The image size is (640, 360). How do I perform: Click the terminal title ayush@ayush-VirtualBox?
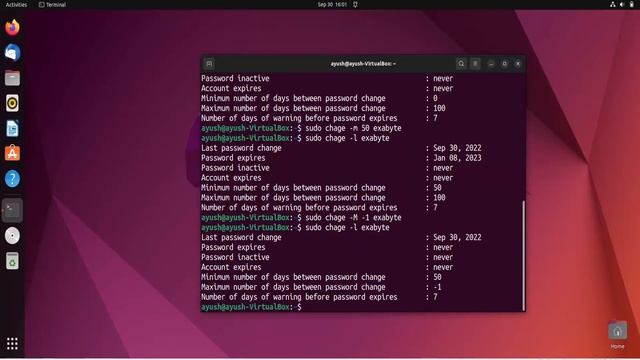(363, 64)
